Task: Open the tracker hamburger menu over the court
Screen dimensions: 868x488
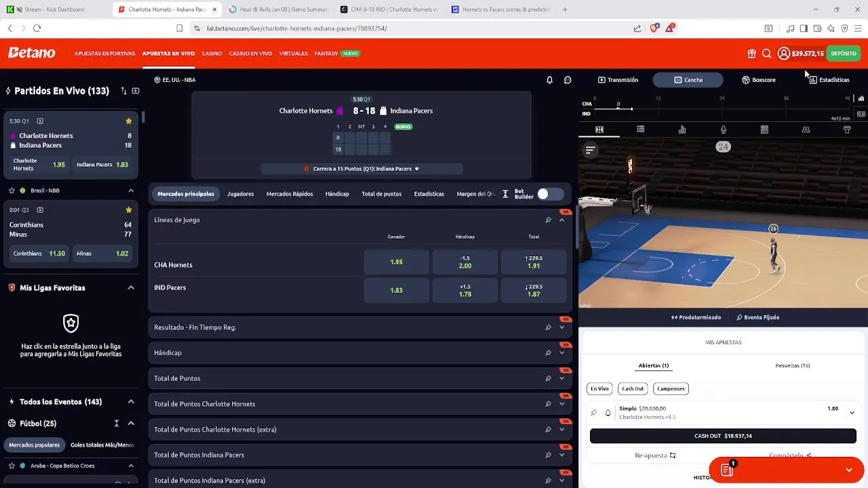Action: pyautogui.click(x=590, y=150)
